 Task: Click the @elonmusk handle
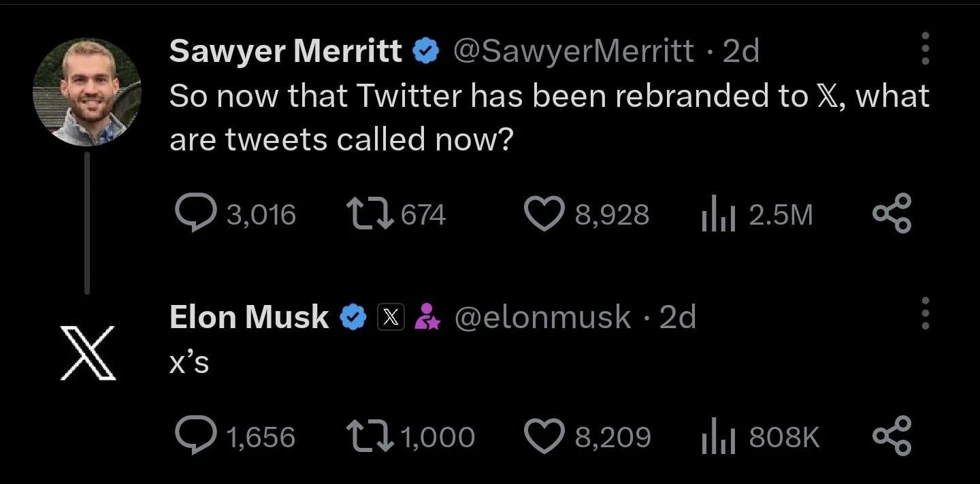[542, 317]
